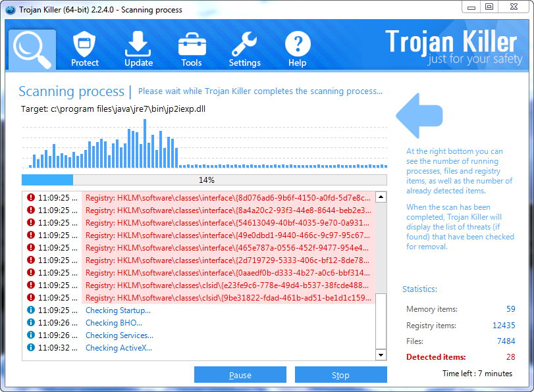534x392 pixels.
Task: Select clsid registry entry starting 9be31822
Action: click(x=228, y=298)
